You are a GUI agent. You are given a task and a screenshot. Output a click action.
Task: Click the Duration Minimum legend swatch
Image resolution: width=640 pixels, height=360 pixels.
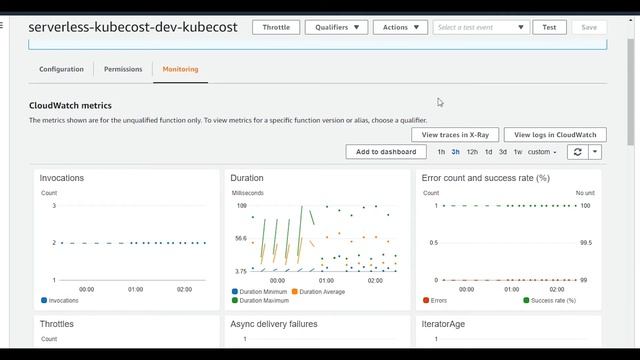[x=235, y=291]
